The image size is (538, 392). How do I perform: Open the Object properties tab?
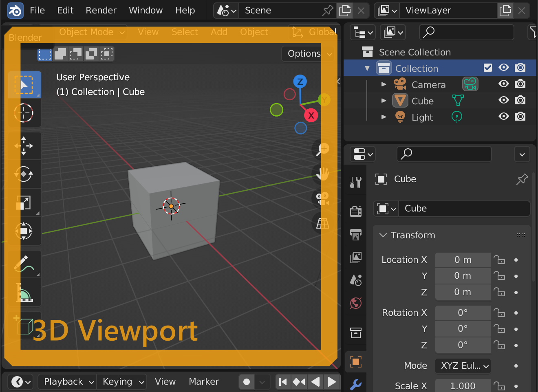point(356,361)
